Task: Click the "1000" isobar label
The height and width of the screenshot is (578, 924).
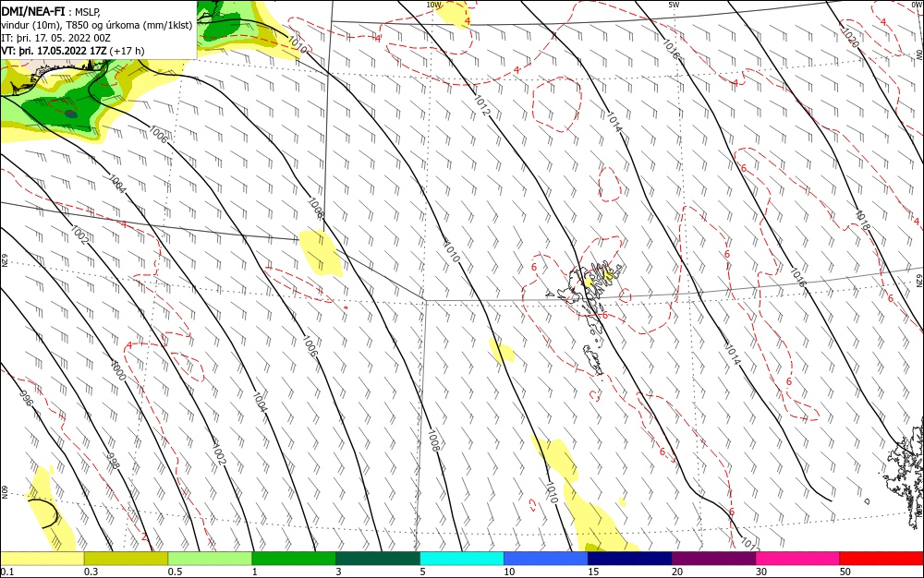Action: pos(118,370)
